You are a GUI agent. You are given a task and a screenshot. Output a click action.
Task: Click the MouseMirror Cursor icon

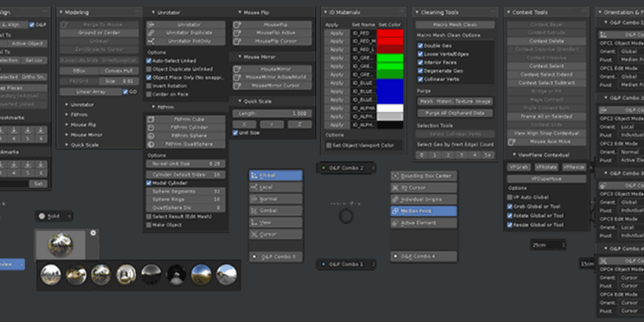click(237, 86)
